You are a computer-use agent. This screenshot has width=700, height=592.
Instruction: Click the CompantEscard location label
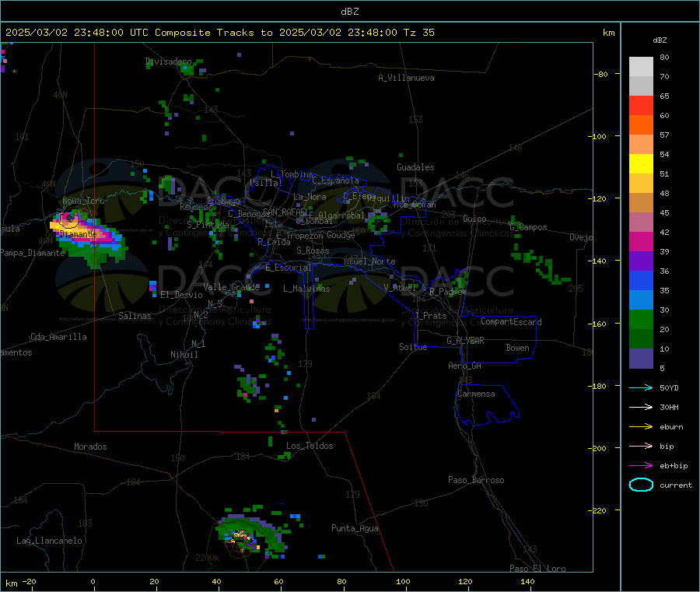pos(511,321)
